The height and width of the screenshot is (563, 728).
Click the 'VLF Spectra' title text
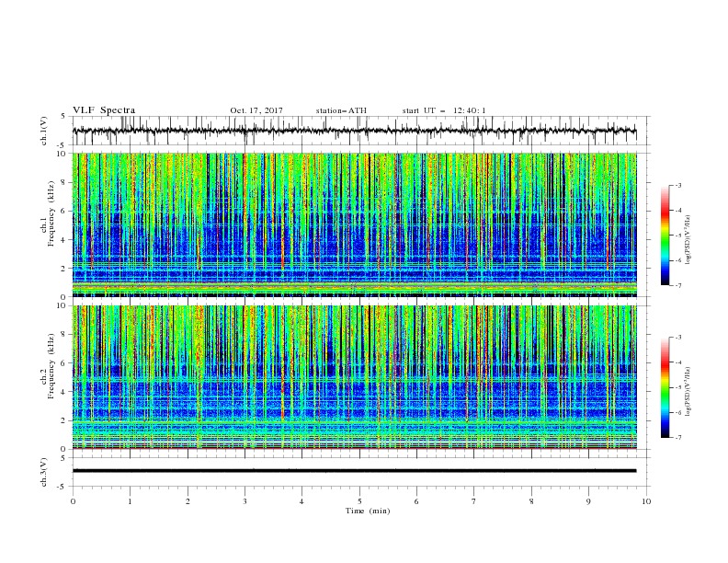pyautogui.click(x=104, y=110)
